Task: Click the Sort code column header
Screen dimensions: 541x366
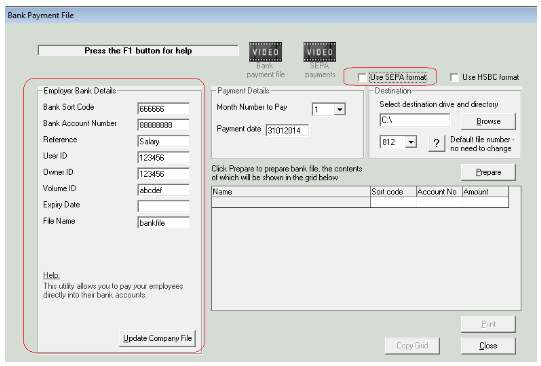Action: point(393,192)
